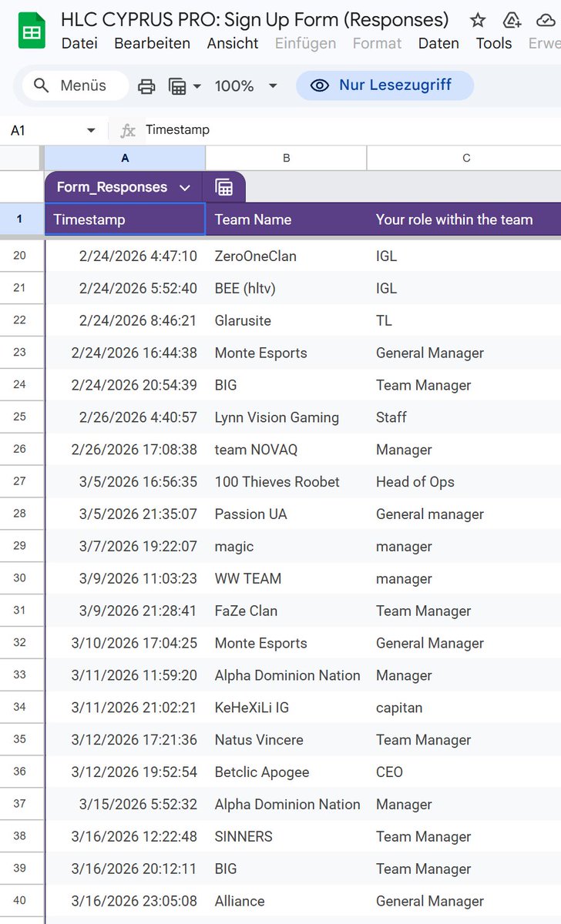Click the document title text
This screenshot has width=561, height=924.
pos(255,19)
